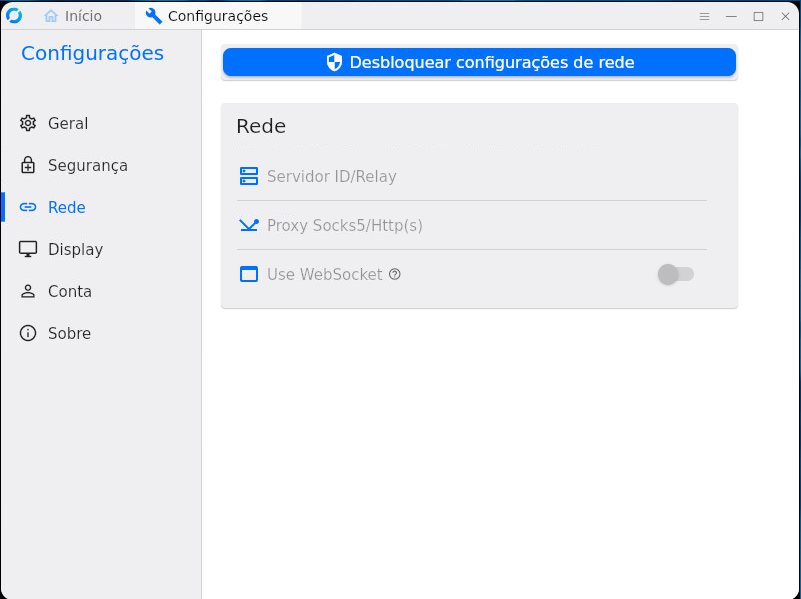Select the Geral gear icon

28,123
